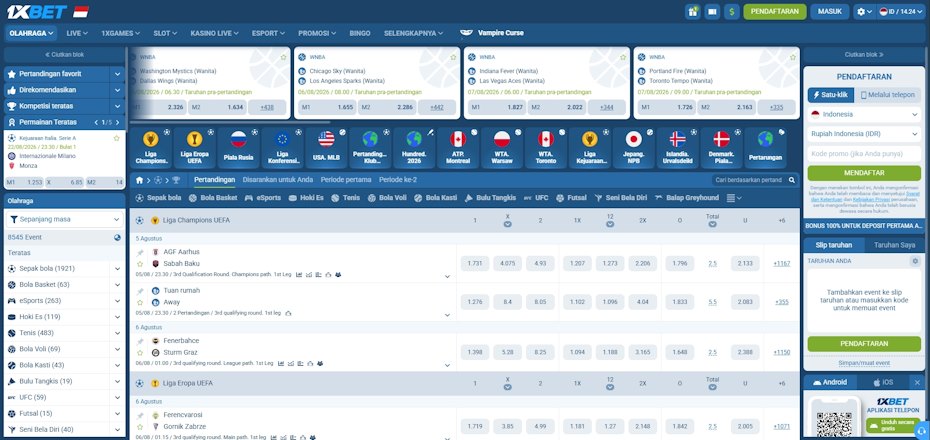The width and height of the screenshot is (930, 440).
Task: Favorite the Indiana Fever WNBA card
Action: [623, 58]
